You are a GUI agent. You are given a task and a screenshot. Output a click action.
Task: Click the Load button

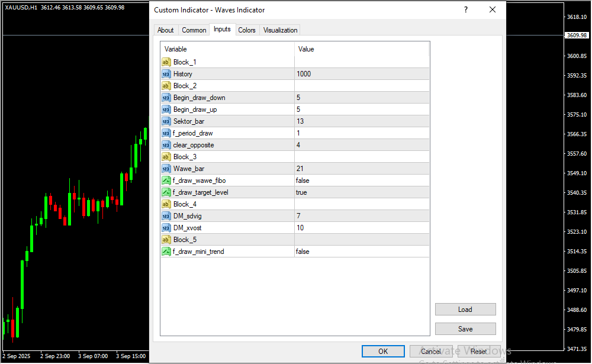click(x=465, y=310)
